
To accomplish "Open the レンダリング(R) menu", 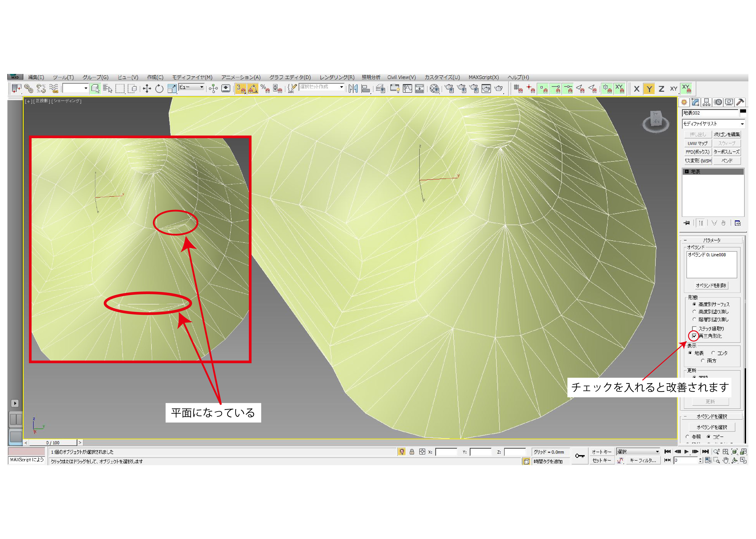I will (x=337, y=77).
